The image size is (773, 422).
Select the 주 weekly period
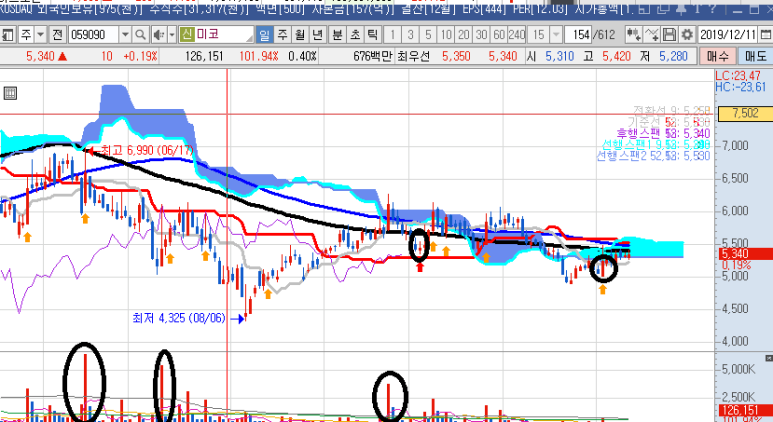[282, 35]
